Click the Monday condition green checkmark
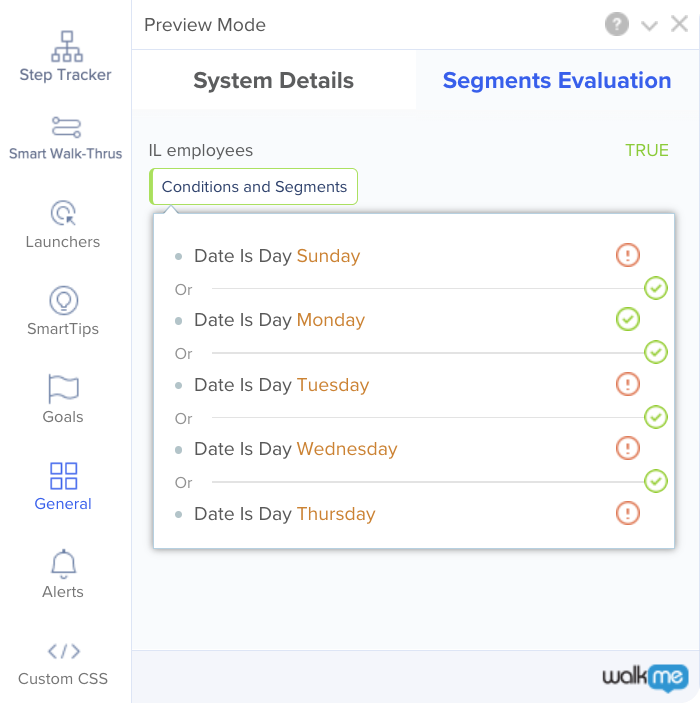 (627, 319)
